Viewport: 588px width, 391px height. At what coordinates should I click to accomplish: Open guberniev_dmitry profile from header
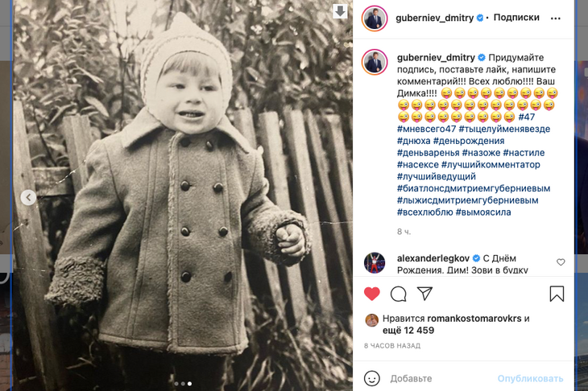[x=435, y=18]
